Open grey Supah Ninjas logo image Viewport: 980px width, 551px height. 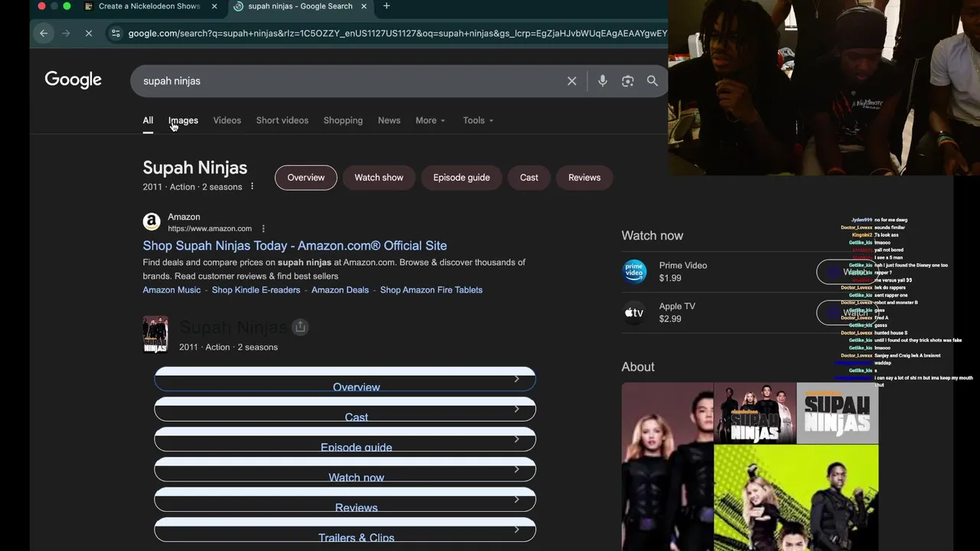[x=837, y=412]
